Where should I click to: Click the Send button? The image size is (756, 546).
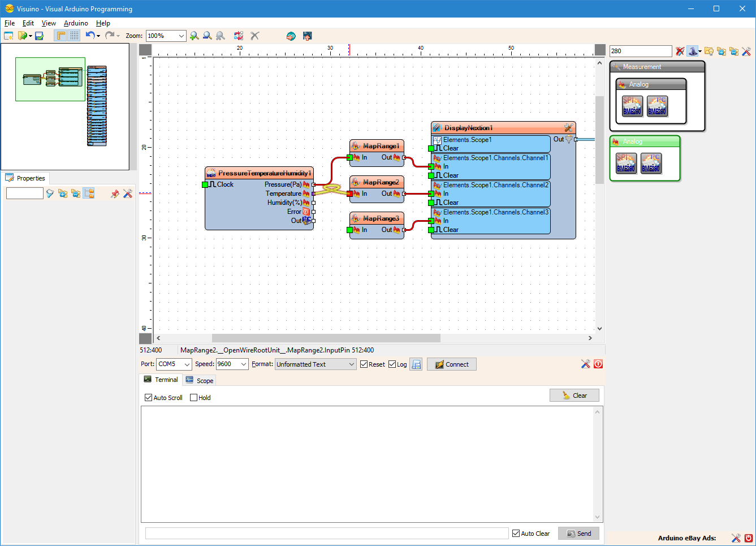point(578,534)
